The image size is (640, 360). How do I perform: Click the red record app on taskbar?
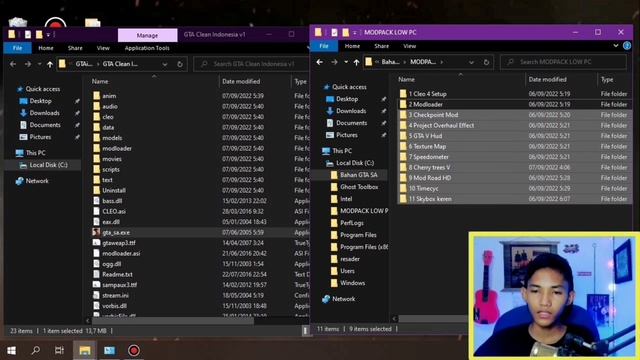tap(134, 350)
